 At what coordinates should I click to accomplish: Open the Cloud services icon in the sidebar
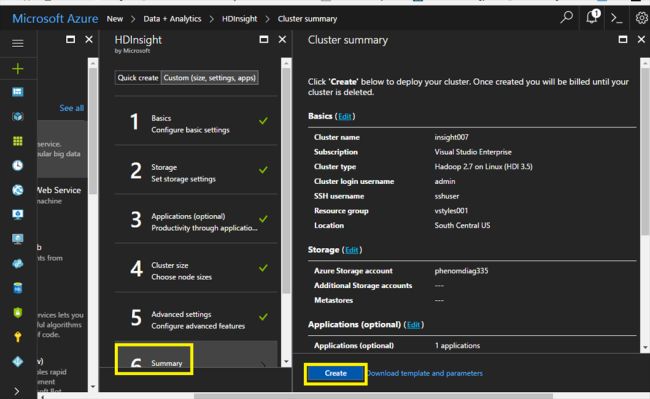click(x=17, y=264)
